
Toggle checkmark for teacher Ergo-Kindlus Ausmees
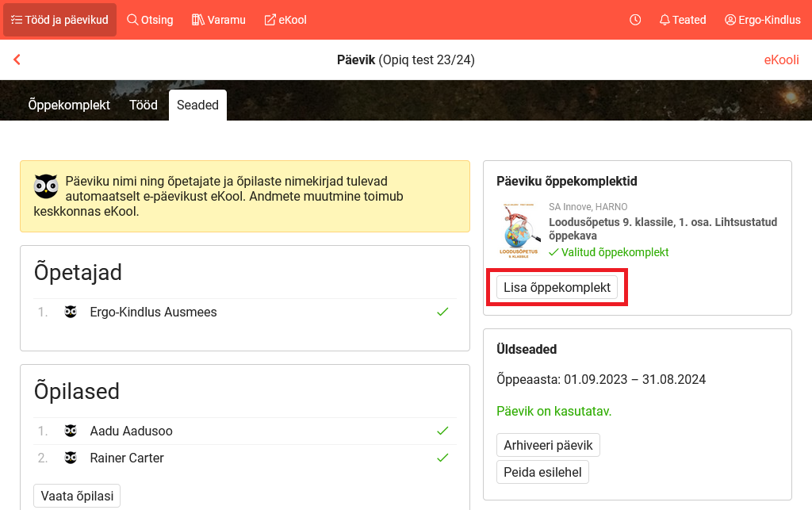point(442,312)
